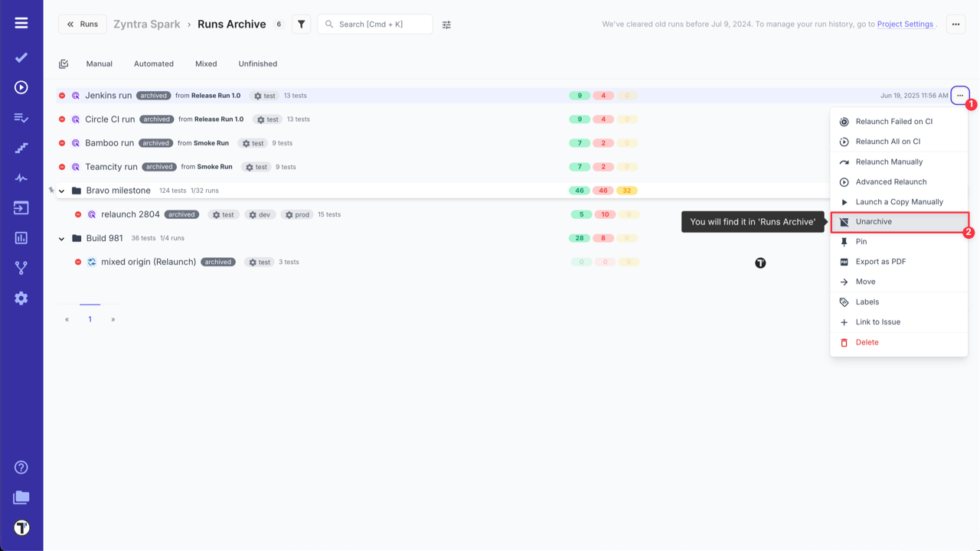Click the green passed count badge on Bamboo run

(x=580, y=142)
